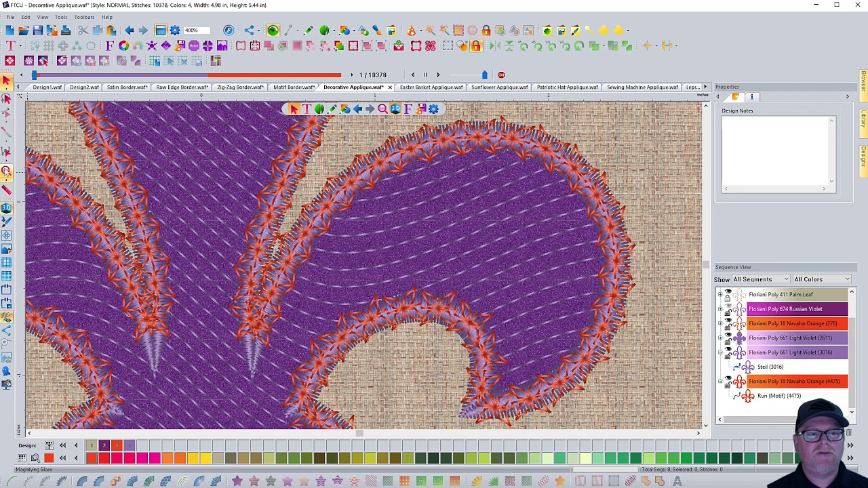This screenshot has height=488, width=868.
Task: Click the applique icon with the red diamond
Action: [x=9, y=61]
